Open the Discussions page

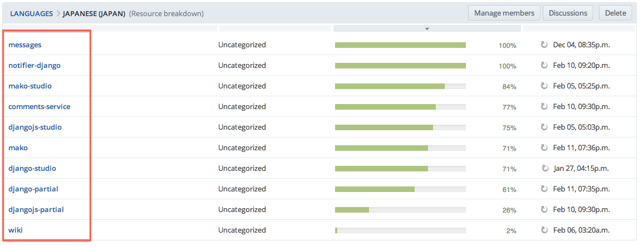[x=568, y=13]
